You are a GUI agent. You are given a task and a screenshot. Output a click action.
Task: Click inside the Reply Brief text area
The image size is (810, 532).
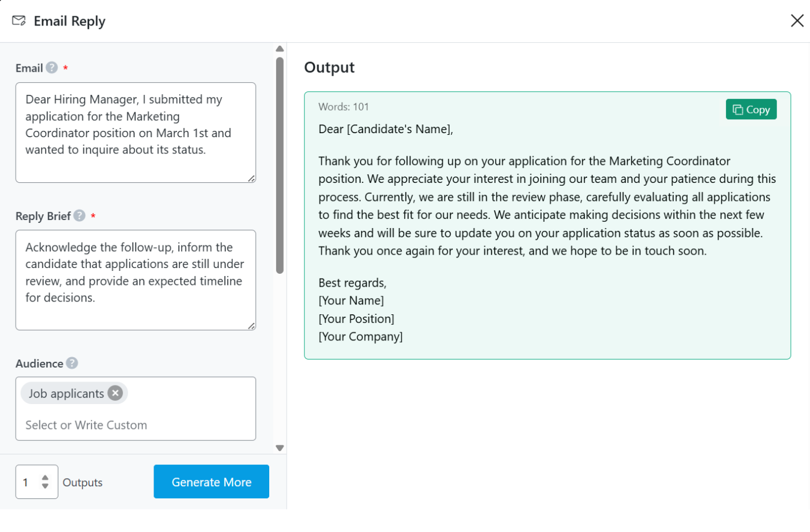pos(135,280)
